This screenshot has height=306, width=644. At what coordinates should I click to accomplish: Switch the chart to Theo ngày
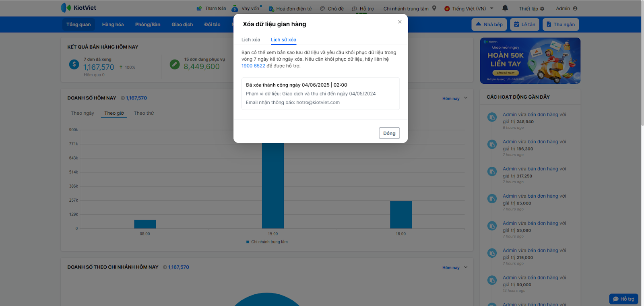point(83,113)
